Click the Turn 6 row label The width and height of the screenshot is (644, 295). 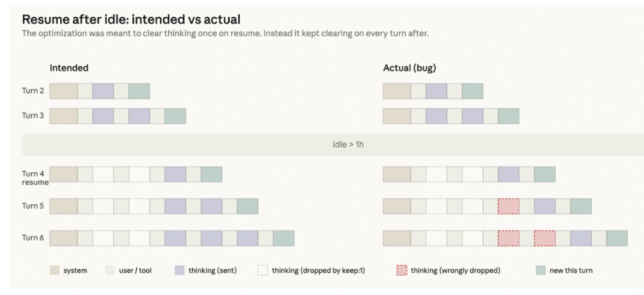click(x=33, y=238)
